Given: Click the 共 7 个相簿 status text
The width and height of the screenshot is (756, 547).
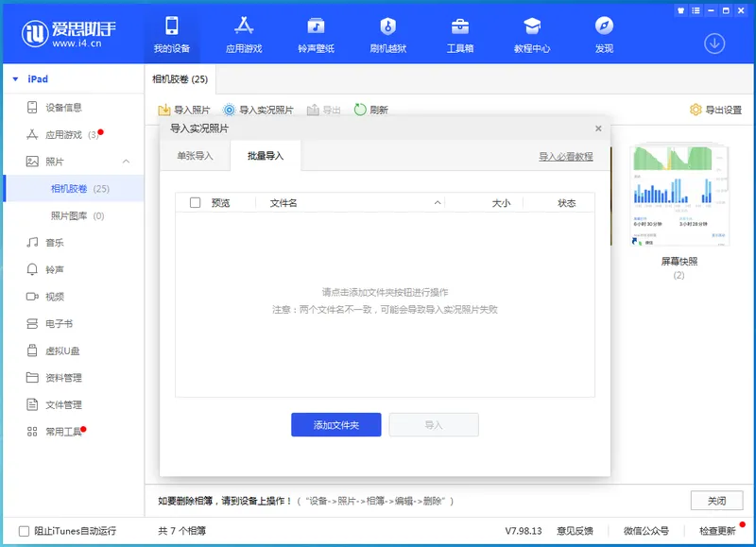Looking at the screenshot, I should (181, 531).
